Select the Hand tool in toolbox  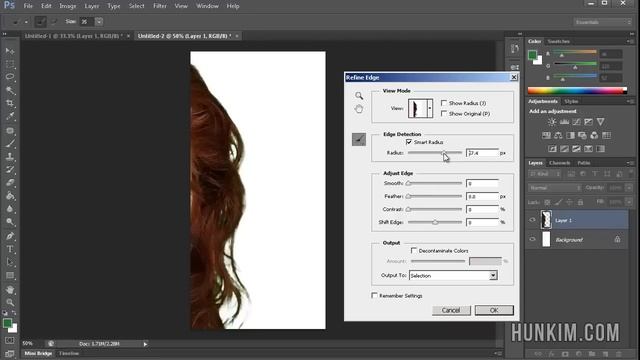pos(10,289)
